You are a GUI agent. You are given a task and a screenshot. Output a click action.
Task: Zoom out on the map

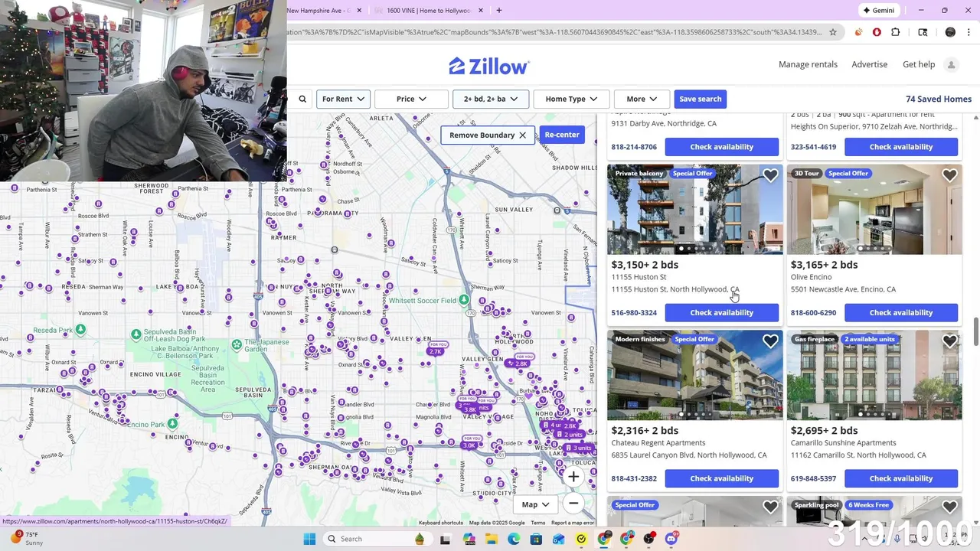[x=573, y=503]
